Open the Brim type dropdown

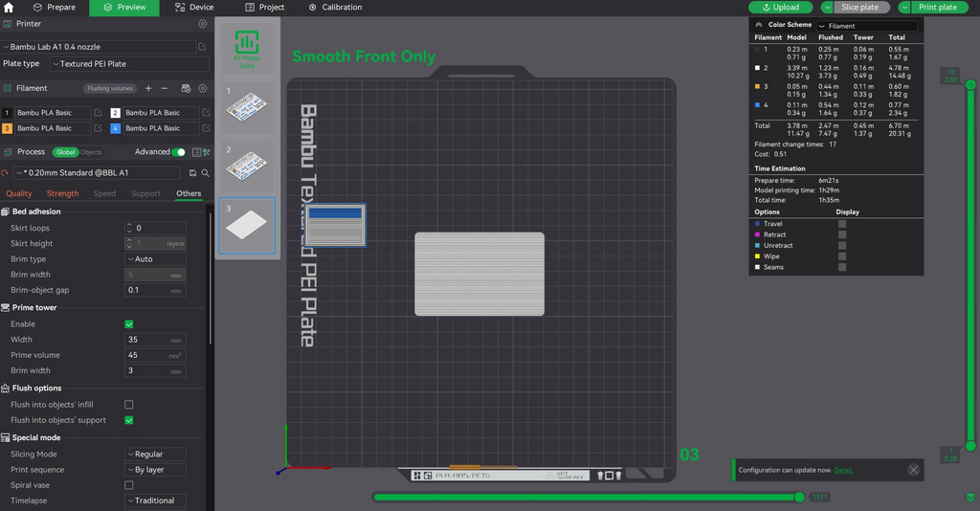[155, 259]
